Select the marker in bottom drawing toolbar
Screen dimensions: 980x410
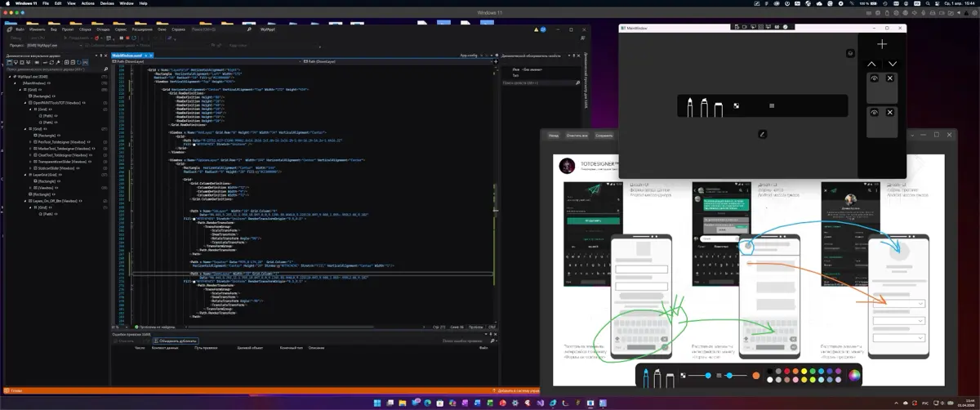657,377
